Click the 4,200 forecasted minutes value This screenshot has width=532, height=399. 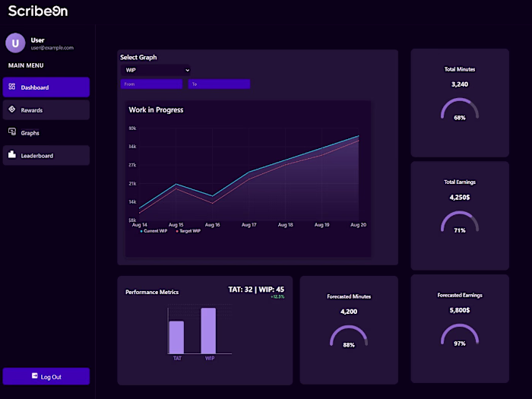coord(349,312)
